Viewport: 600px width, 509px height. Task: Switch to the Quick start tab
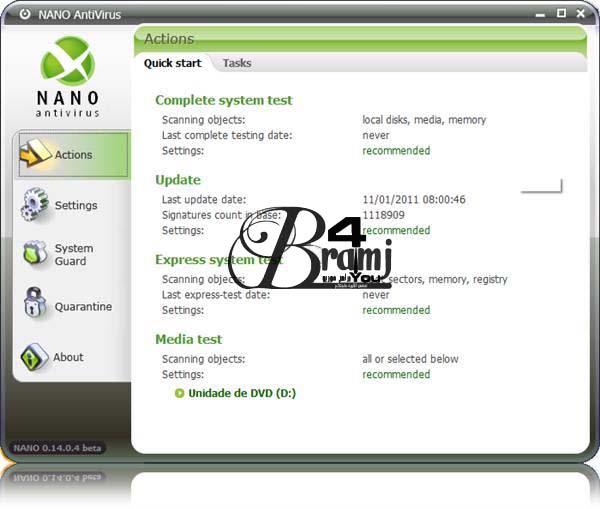point(172,63)
